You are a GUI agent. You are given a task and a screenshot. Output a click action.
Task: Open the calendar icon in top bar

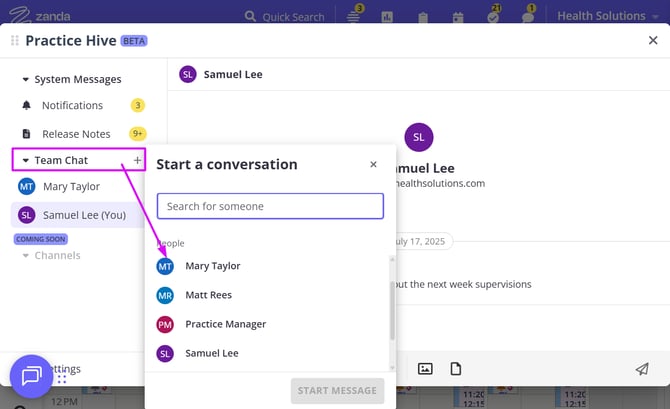[x=458, y=17]
